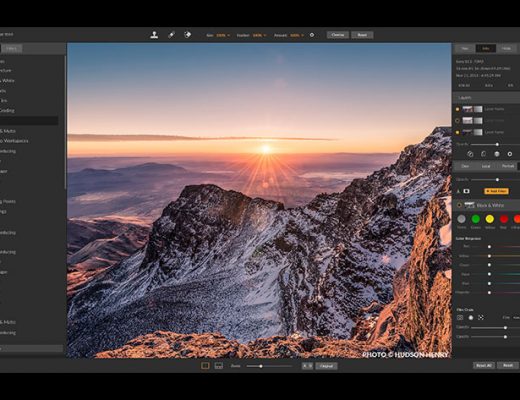Select the top layer's mask thumbnail

(x=478, y=109)
